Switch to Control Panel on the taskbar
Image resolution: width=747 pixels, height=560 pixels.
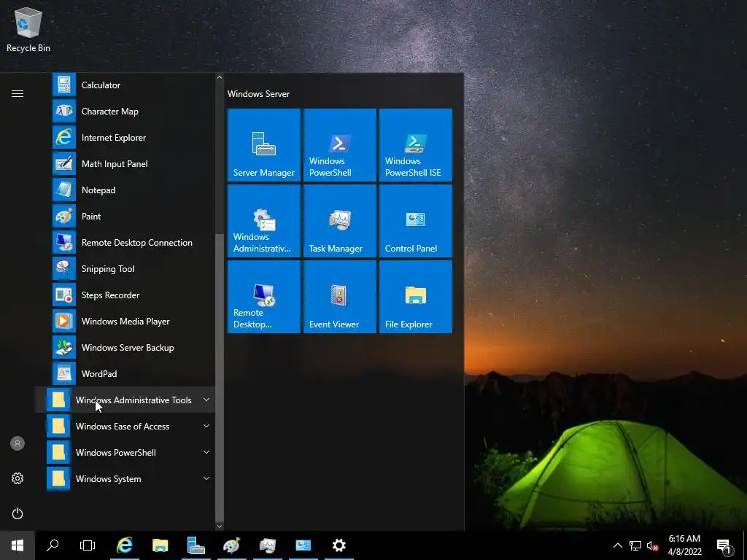click(303, 545)
